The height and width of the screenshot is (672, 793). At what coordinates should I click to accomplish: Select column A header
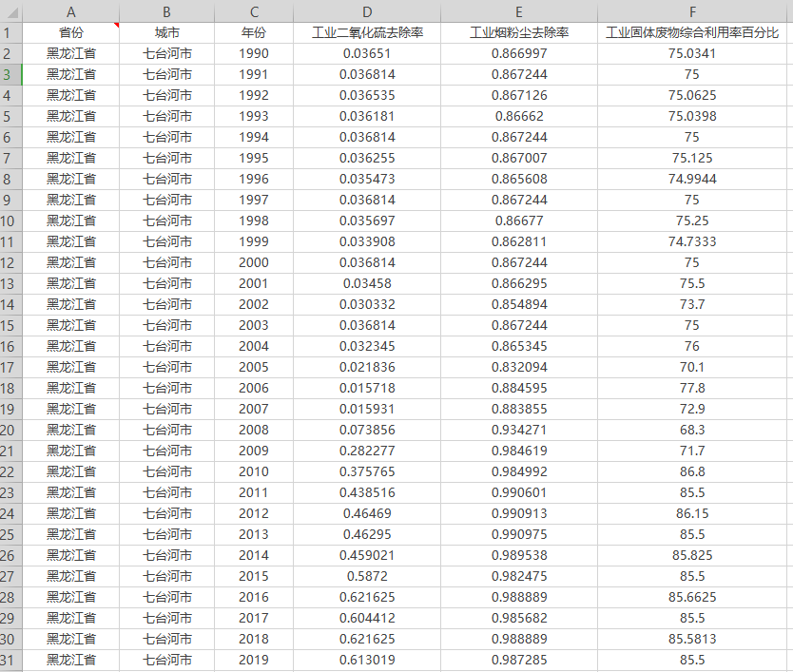tap(71, 11)
